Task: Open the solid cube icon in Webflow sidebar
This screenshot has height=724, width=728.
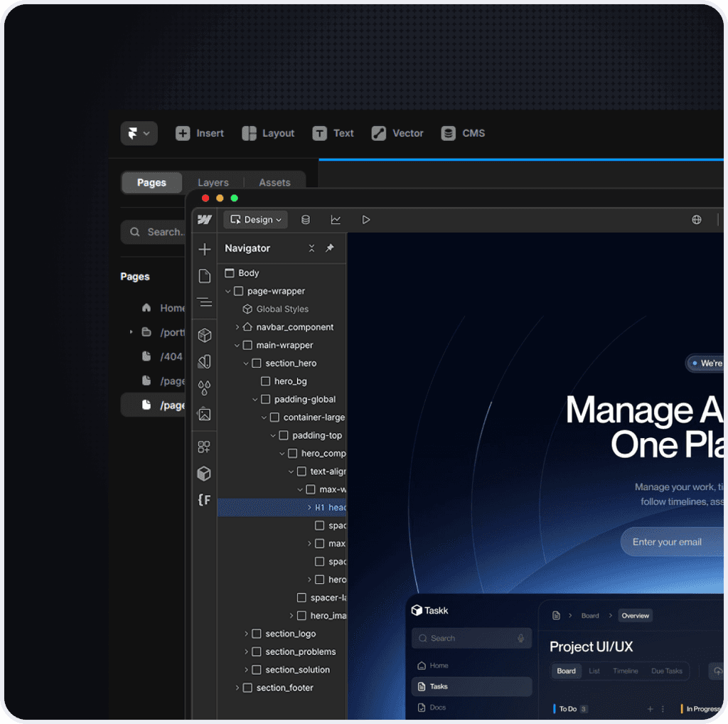Action: [205, 474]
